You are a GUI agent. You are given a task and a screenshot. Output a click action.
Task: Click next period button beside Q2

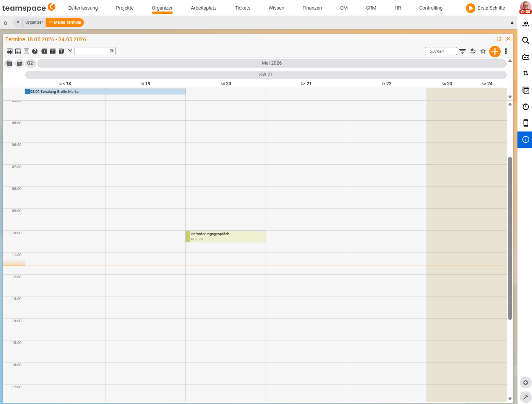(x=19, y=63)
